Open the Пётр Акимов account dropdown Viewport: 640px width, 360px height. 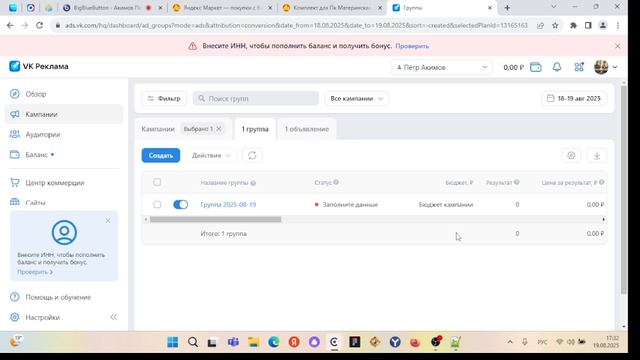pyautogui.click(x=442, y=67)
